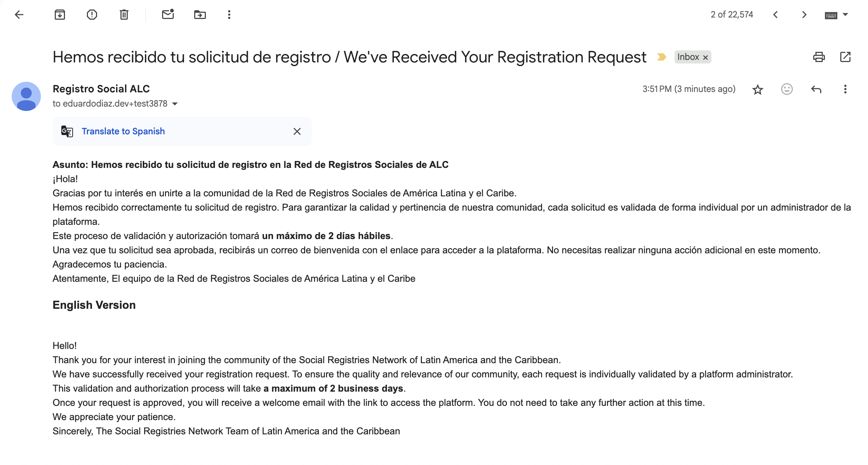This screenshot has width=868, height=465.
Task: Open message More options menu
Action: (845, 89)
